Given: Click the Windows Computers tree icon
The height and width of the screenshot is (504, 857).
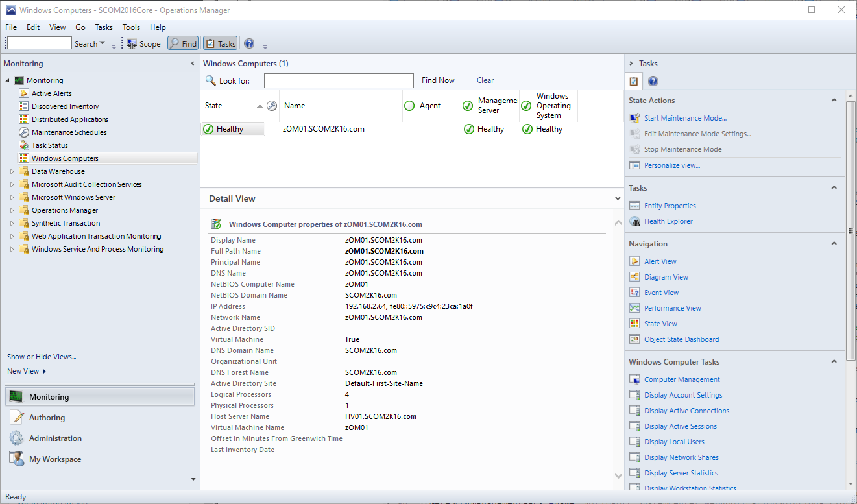Looking at the screenshot, I should (24, 158).
